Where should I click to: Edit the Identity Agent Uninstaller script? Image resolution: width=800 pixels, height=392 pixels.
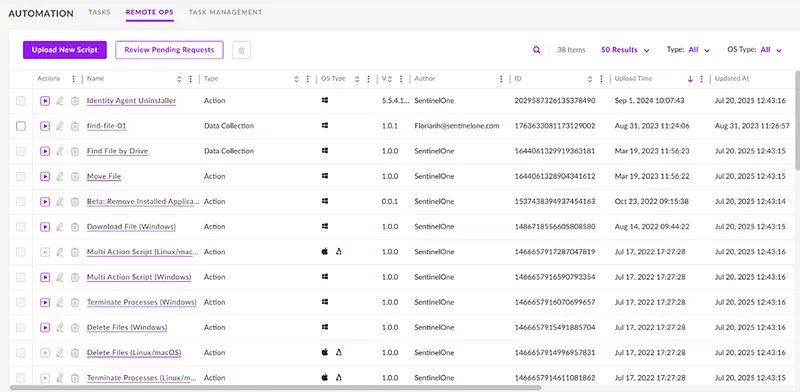[60, 101]
